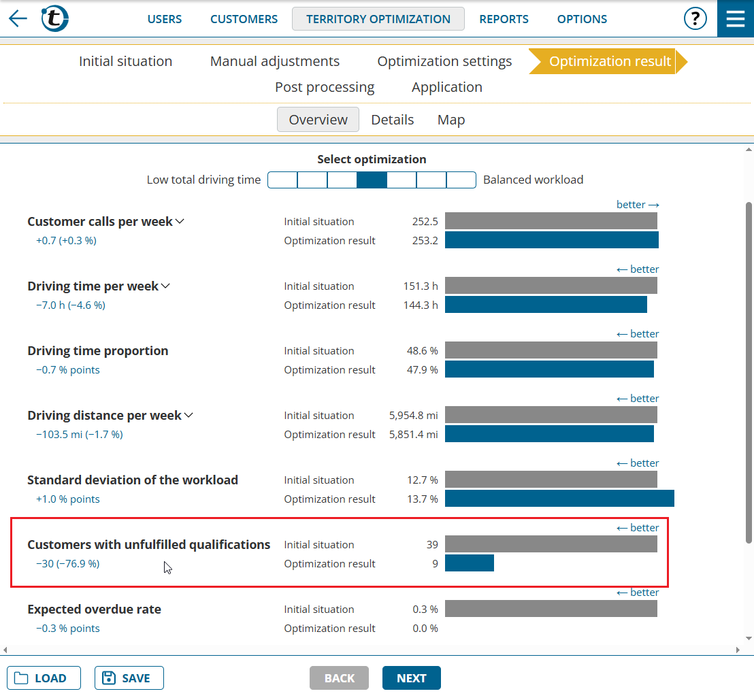Select the last optimization segment near Balanced workload
Screen dimensions: 754x700
(461, 180)
